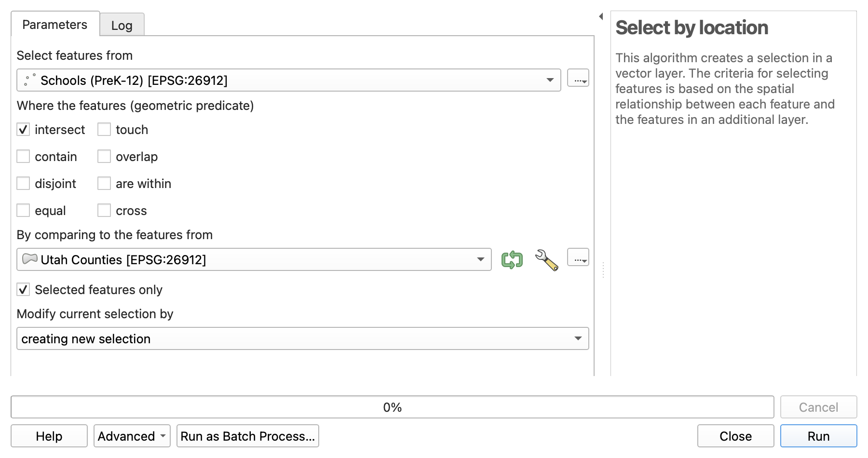Image resolution: width=868 pixels, height=458 pixels.
Task: Click the algorithm description text
Action: coord(725,89)
